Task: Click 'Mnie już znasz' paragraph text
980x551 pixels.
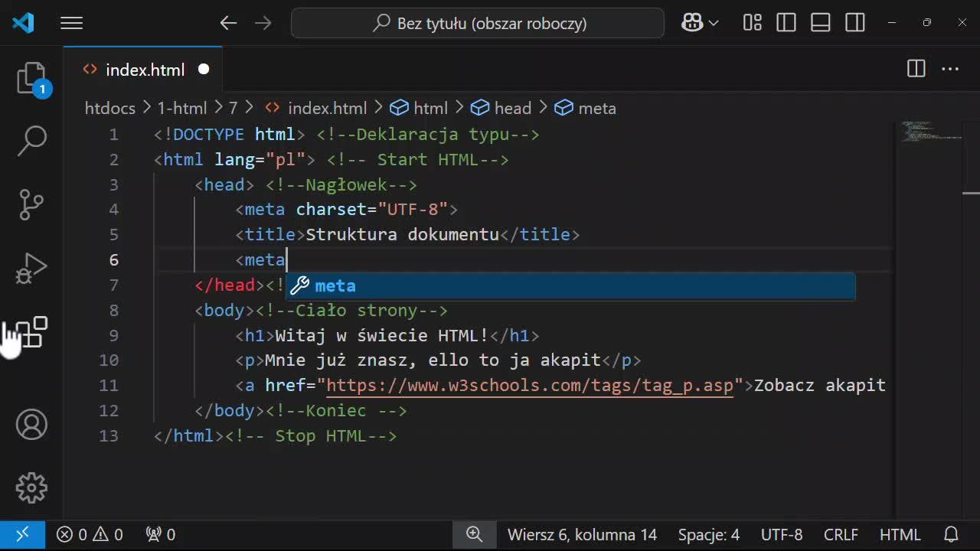Action: pyautogui.click(x=336, y=360)
